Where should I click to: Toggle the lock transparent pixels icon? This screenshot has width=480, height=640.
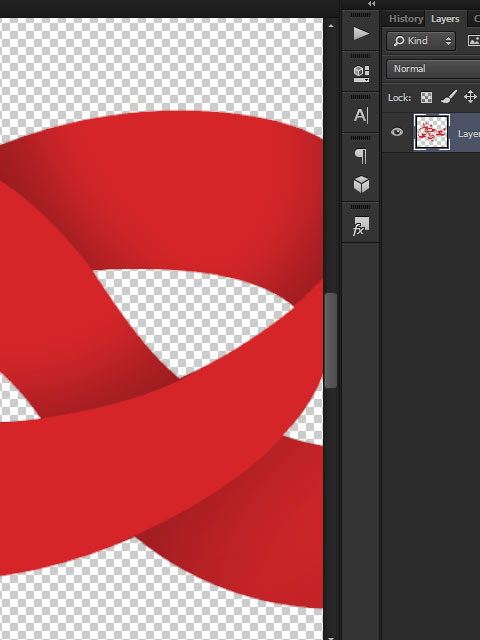426,98
